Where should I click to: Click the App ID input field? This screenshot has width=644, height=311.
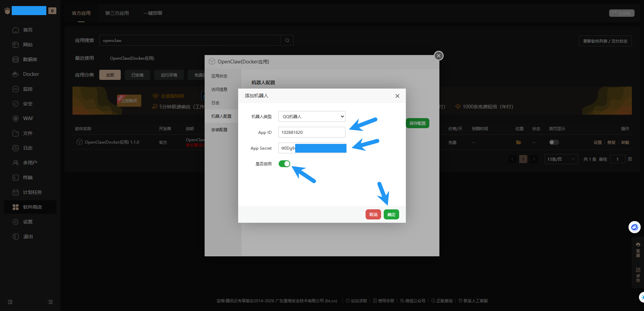[312, 132]
